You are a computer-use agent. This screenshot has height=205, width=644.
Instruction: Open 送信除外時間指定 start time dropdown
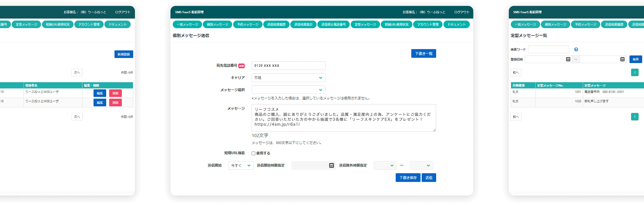click(385, 165)
